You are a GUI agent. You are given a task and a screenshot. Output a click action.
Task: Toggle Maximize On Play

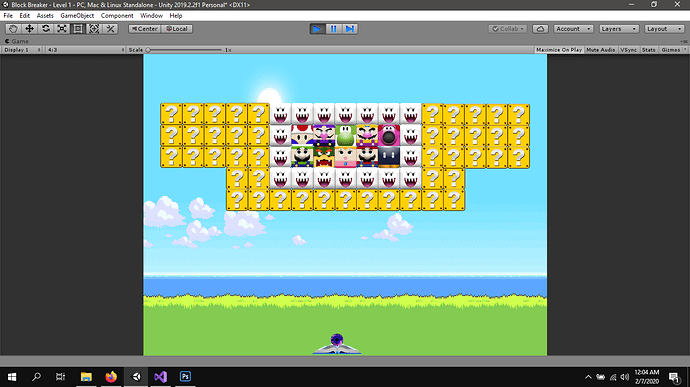coord(559,50)
